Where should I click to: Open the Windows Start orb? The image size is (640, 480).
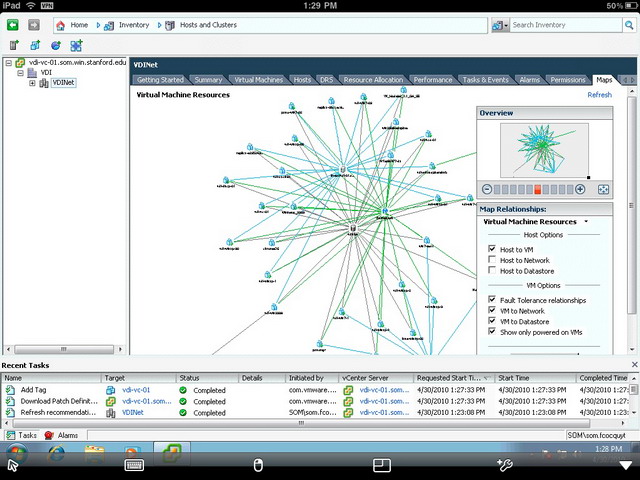[x=16, y=453]
